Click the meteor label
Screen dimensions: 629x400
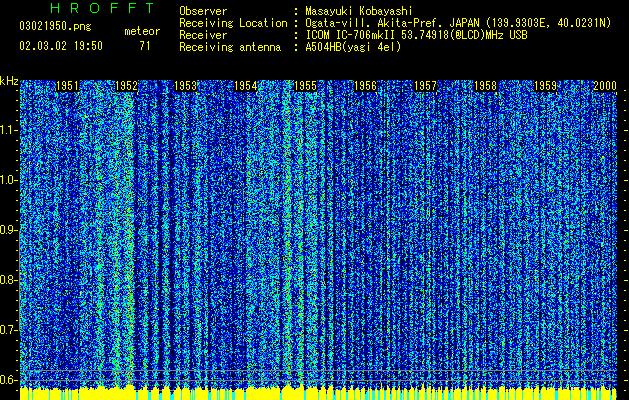[x=142, y=31]
